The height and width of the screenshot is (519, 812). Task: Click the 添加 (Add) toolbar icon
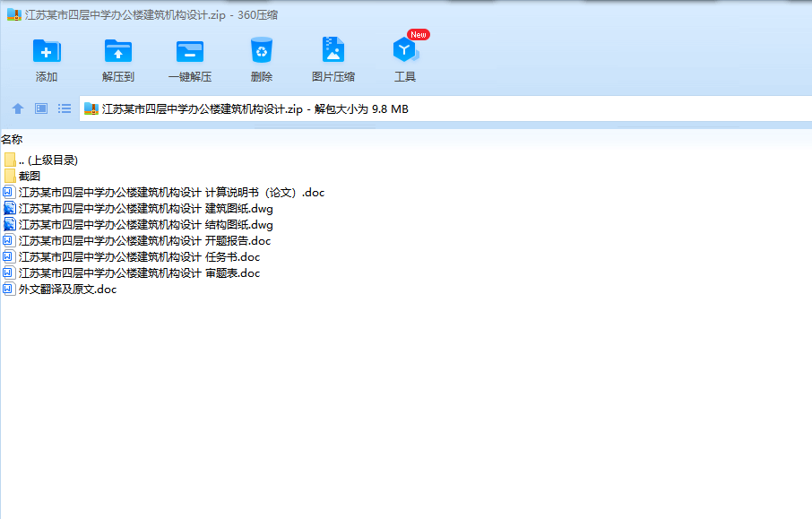[x=47, y=51]
